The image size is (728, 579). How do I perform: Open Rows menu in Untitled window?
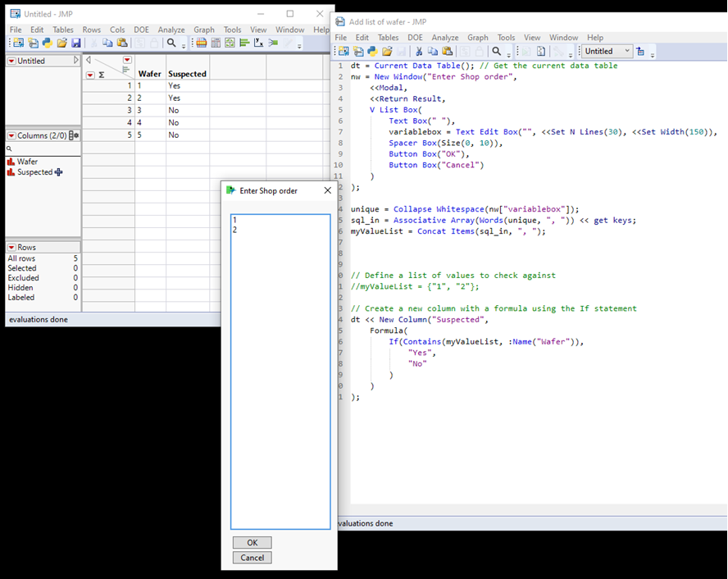coord(92,30)
